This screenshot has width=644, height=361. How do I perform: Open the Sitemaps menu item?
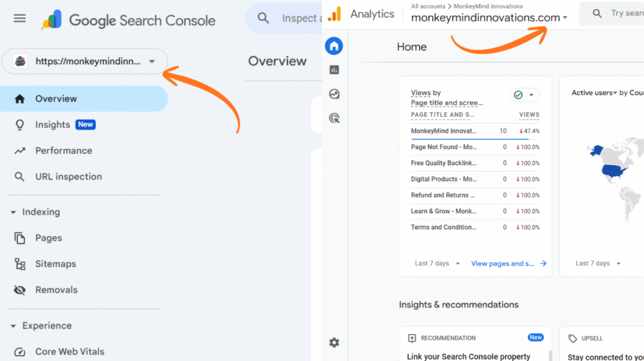click(55, 264)
